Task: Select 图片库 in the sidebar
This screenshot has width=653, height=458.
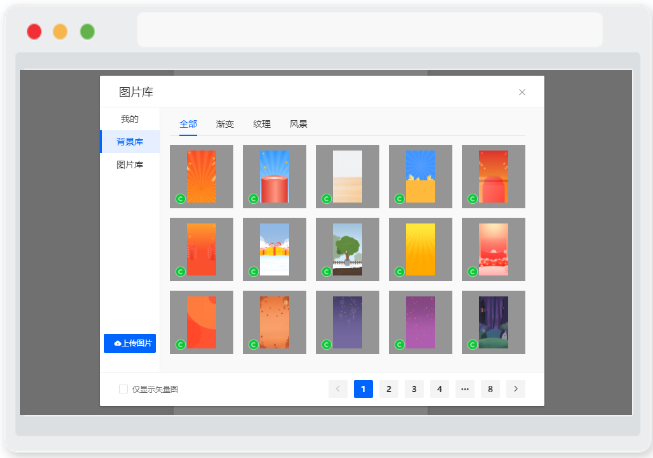Action: click(130, 164)
